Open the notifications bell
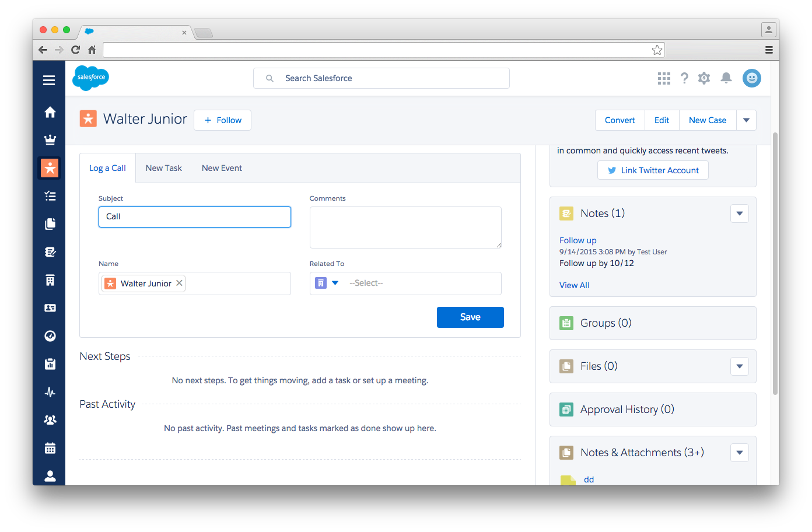The image size is (812, 532). [x=726, y=78]
